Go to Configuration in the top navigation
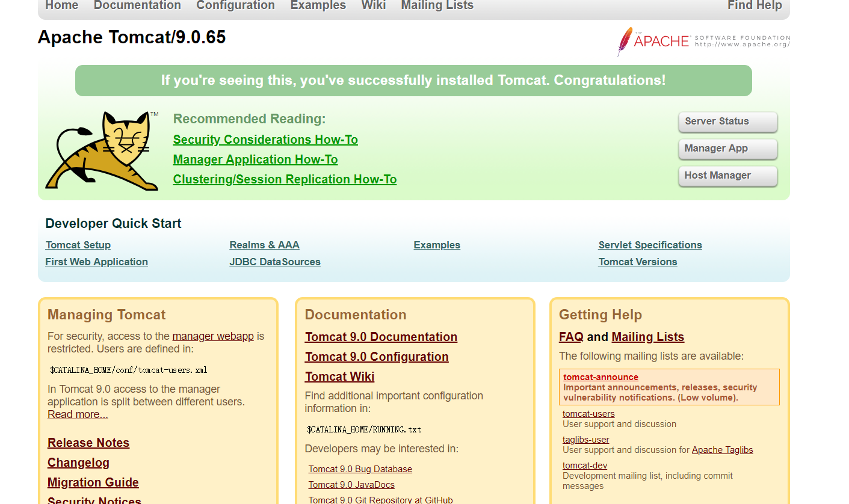The width and height of the screenshot is (849, 504). pyautogui.click(x=235, y=5)
